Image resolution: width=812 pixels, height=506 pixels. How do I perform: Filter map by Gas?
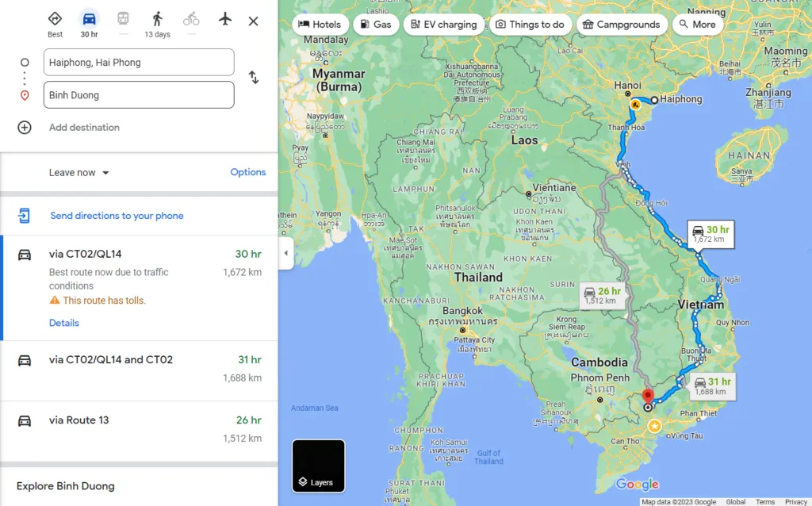[376, 25]
